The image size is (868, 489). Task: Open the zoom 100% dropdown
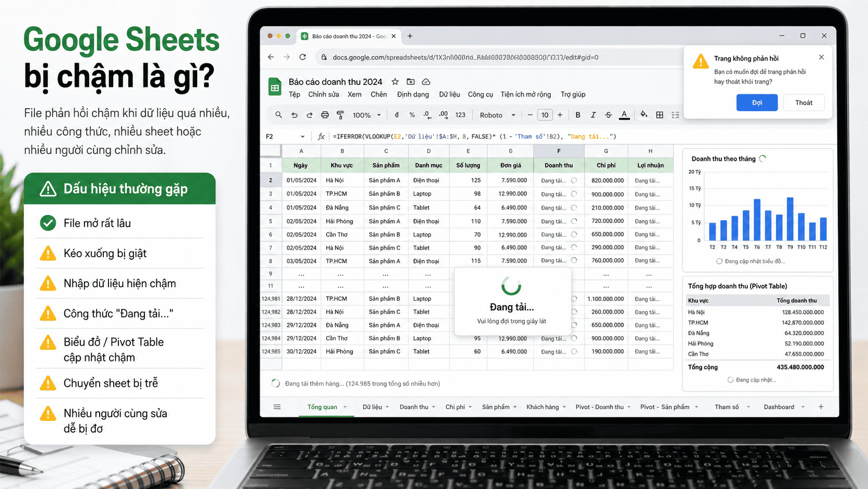(x=367, y=115)
